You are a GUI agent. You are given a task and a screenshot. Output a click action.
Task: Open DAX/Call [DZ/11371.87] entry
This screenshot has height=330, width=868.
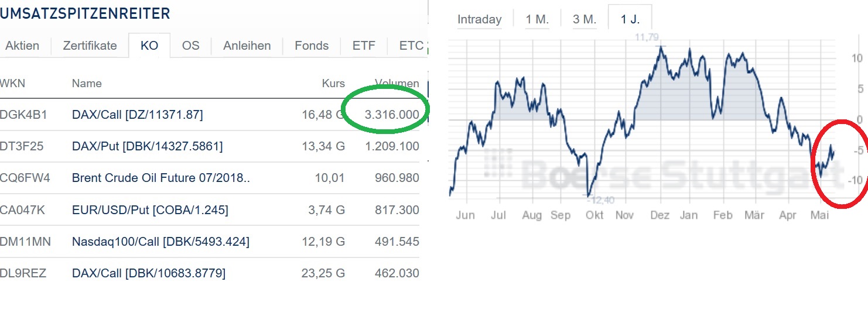[x=137, y=115]
